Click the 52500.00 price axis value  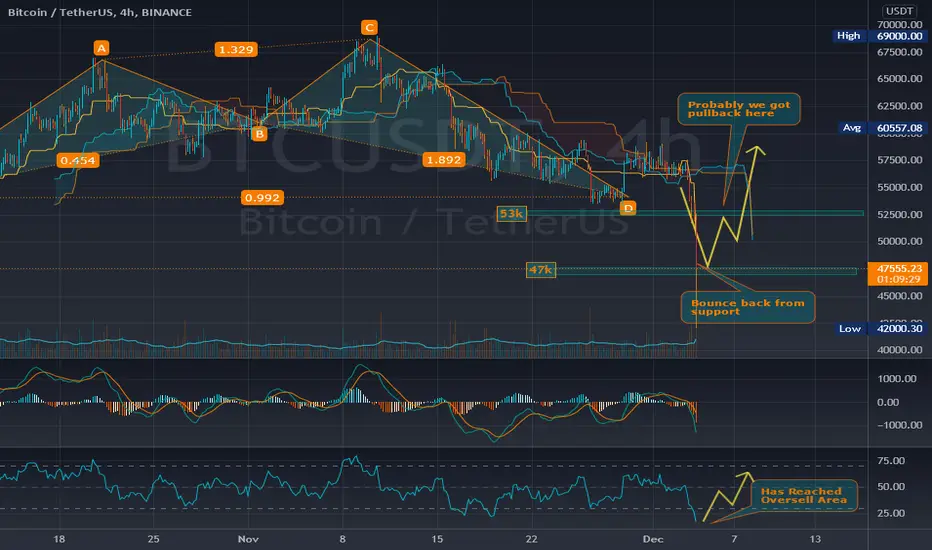pos(899,214)
